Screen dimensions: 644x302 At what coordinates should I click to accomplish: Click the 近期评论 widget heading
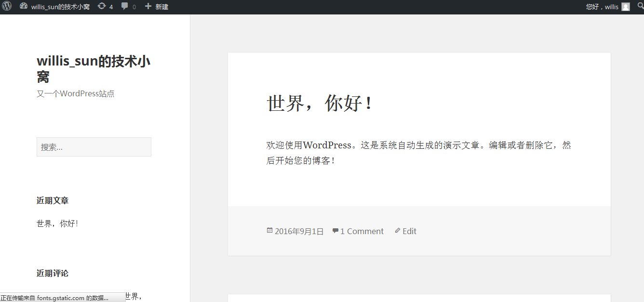53,273
